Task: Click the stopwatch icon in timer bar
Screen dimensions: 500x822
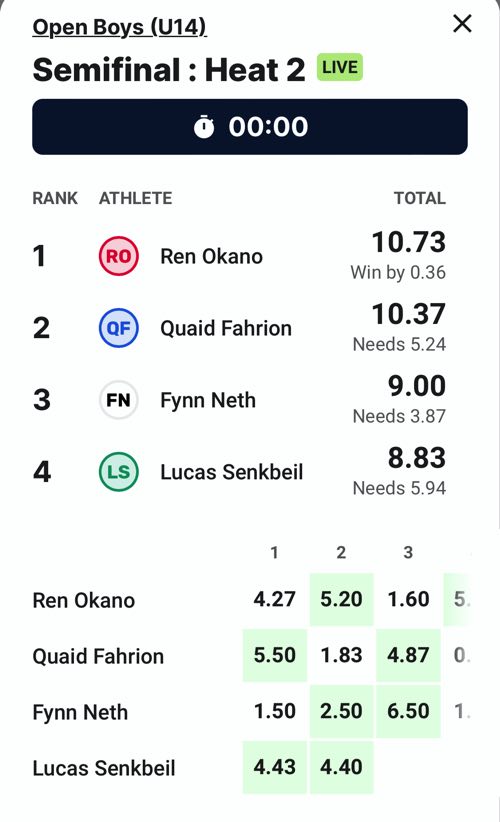Action: 204,127
